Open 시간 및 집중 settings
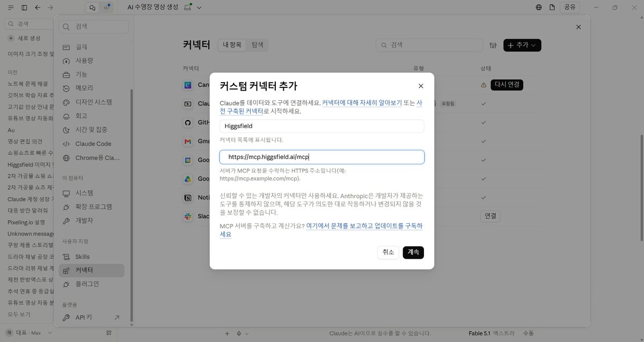The height and width of the screenshot is (342, 644). pos(91,129)
